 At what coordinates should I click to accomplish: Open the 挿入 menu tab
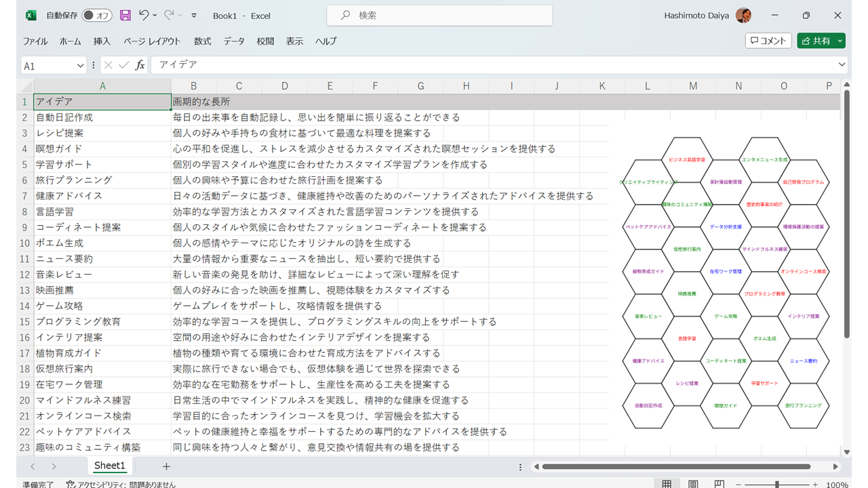click(102, 41)
